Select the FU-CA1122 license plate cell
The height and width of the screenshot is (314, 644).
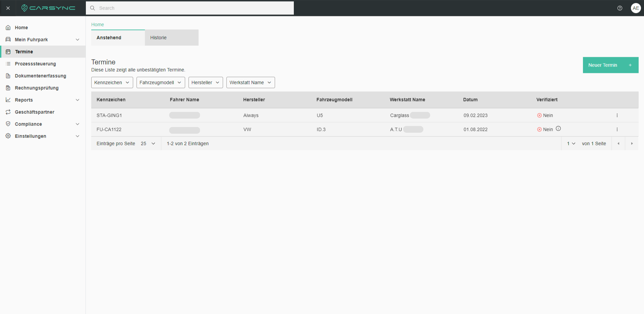pyautogui.click(x=109, y=129)
